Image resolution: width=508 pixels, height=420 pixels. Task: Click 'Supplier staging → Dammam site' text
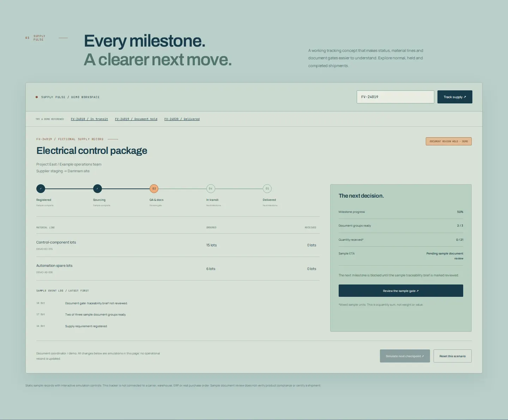[63, 171]
